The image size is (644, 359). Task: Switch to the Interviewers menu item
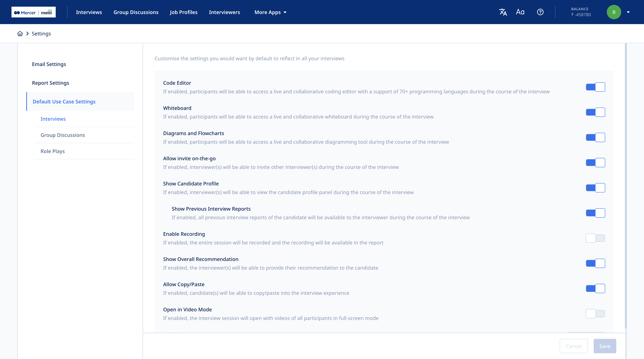(224, 12)
